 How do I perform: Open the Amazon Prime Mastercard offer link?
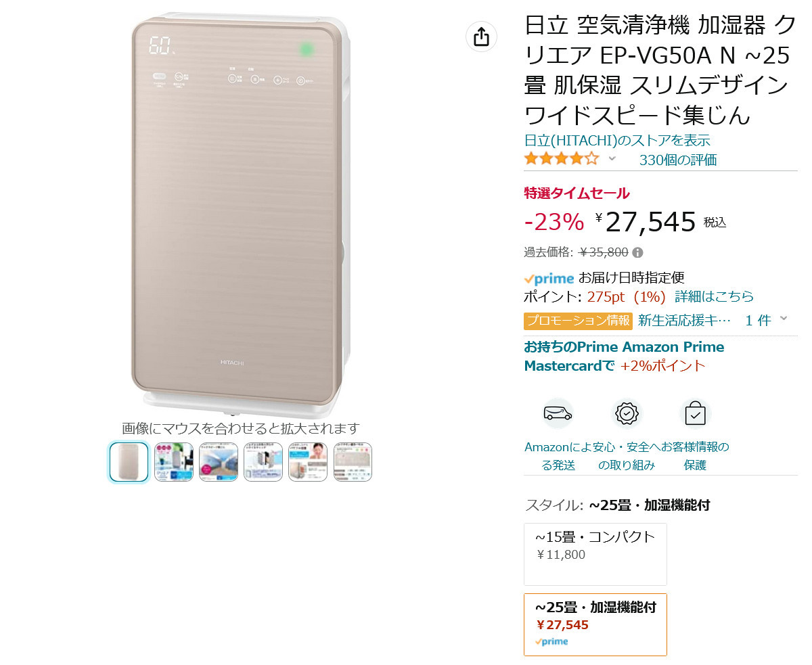624,357
